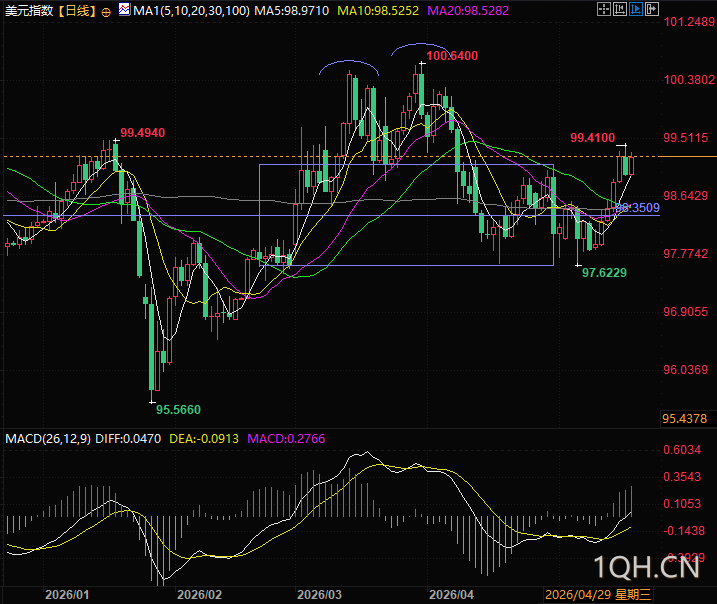Toggle the blue highlighted axis play icon
The height and width of the screenshot is (604, 717).
(636, 9)
